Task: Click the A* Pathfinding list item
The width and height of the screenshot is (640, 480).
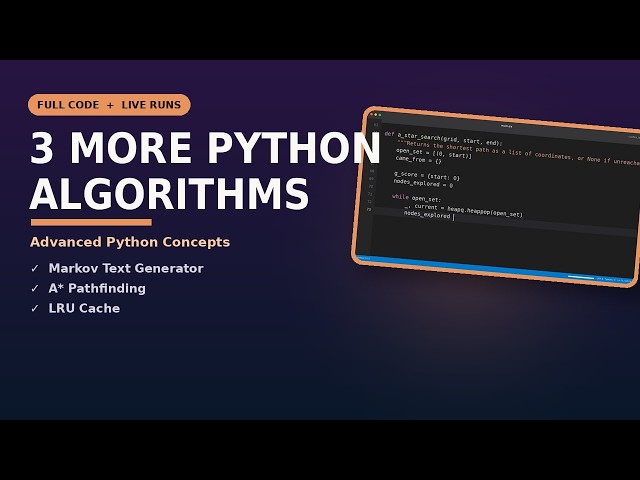Action: [x=97, y=288]
